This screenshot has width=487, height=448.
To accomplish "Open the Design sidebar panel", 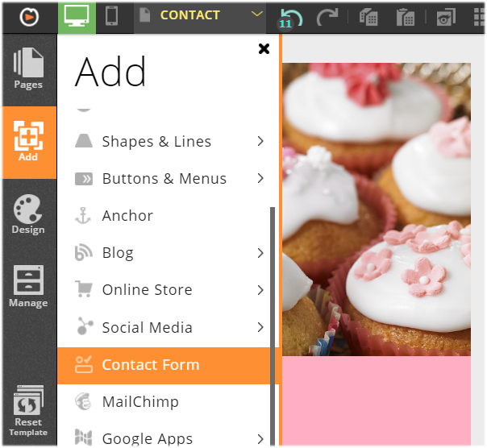I will coord(28,214).
